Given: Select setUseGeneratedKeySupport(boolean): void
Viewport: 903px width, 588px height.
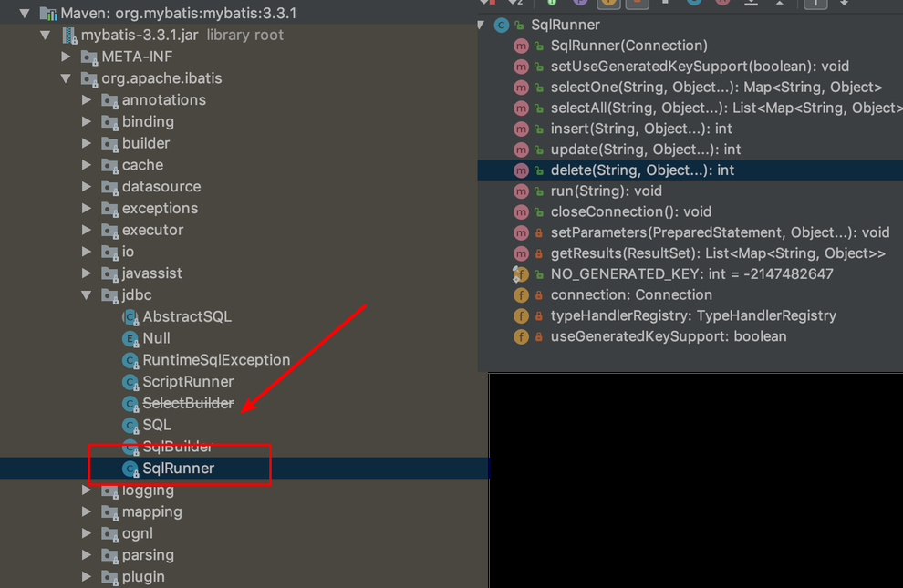Looking at the screenshot, I should [x=700, y=67].
